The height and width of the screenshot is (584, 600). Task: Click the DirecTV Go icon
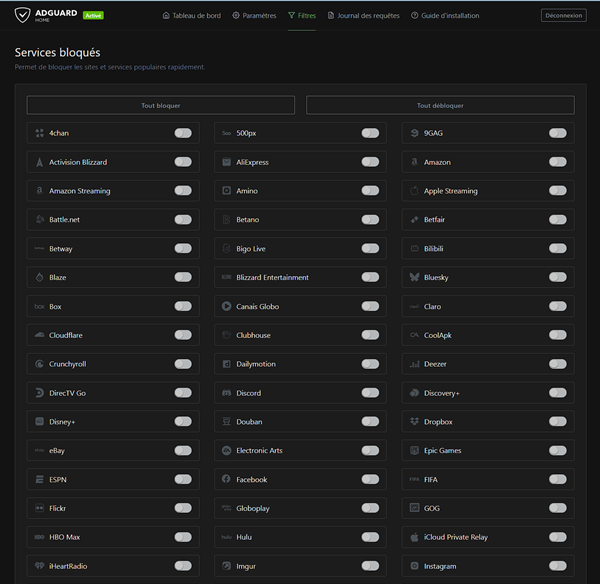pyautogui.click(x=39, y=393)
